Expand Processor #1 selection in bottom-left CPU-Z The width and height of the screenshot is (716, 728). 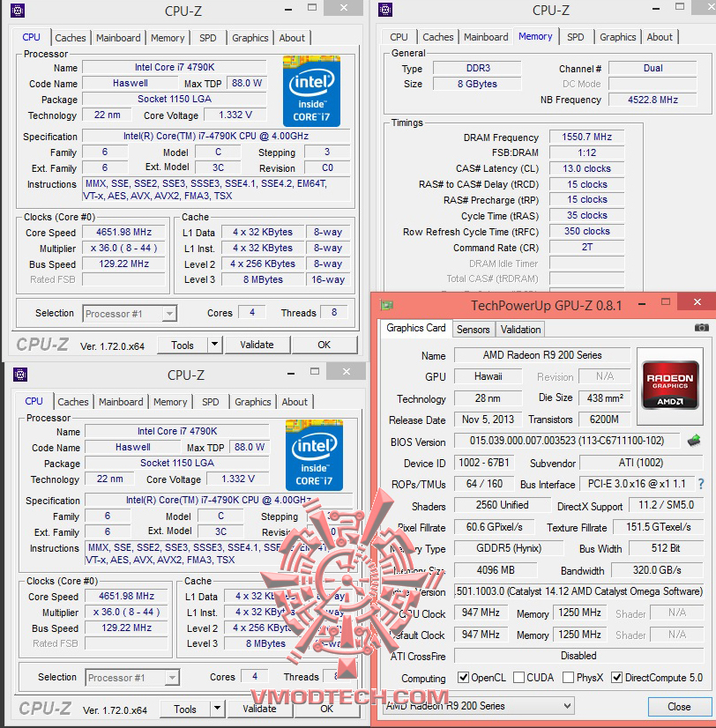coord(173,678)
